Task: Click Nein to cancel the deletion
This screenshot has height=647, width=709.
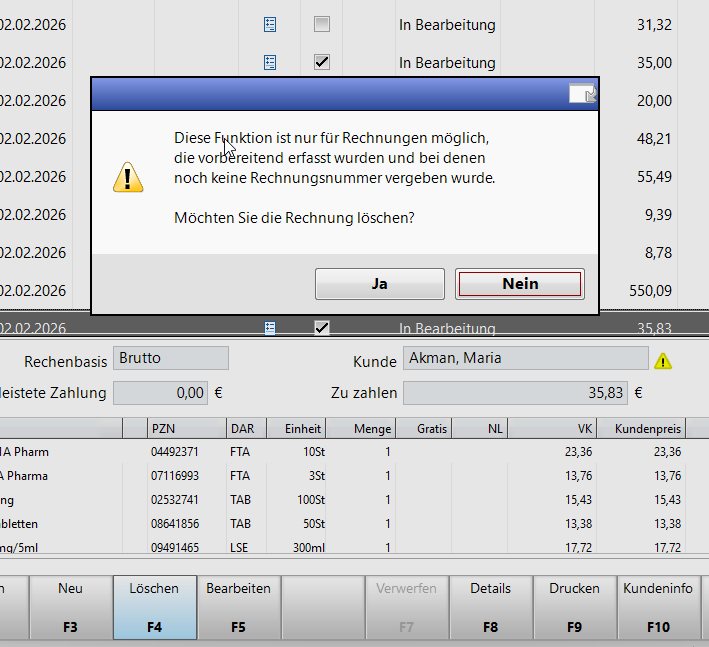Action: pos(520,284)
